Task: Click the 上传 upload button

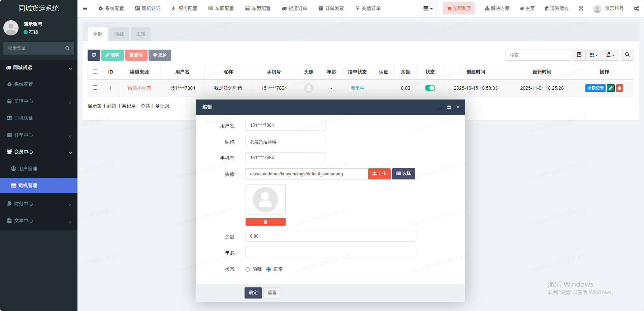Action: pos(379,174)
